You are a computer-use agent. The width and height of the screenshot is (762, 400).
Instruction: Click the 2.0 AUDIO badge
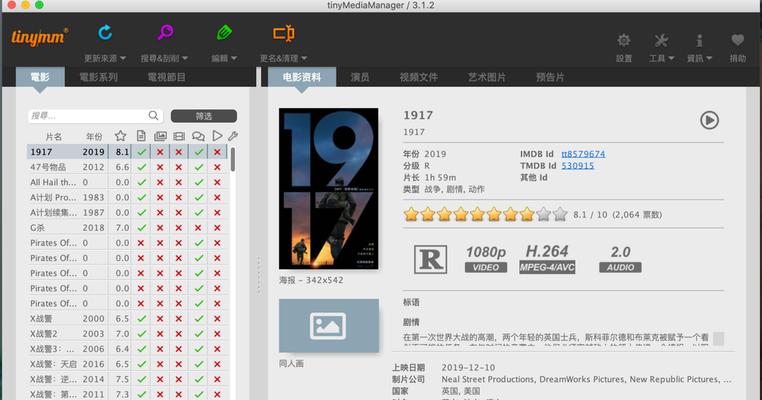pos(621,259)
